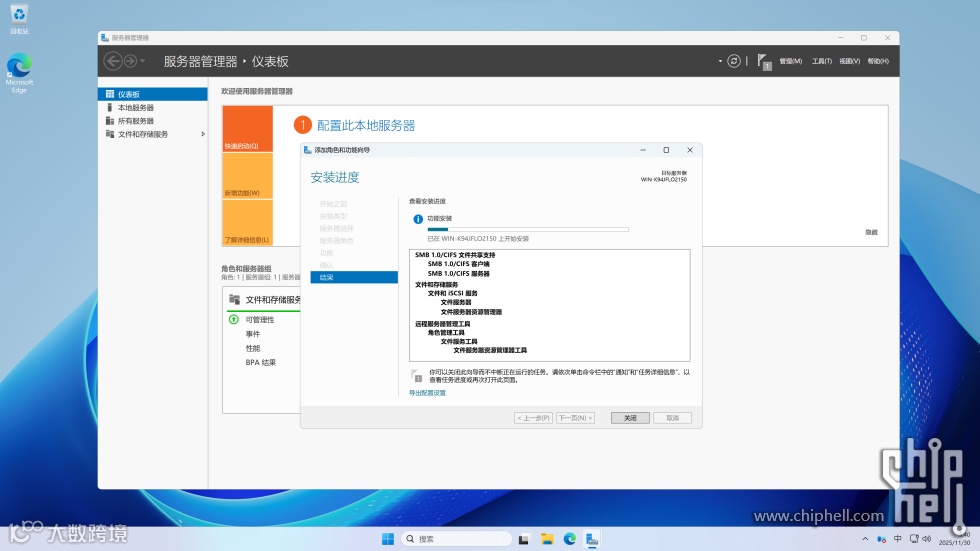Click 可管理性 green status icon
The image size is (980, 551).
(x=234, y=320)
